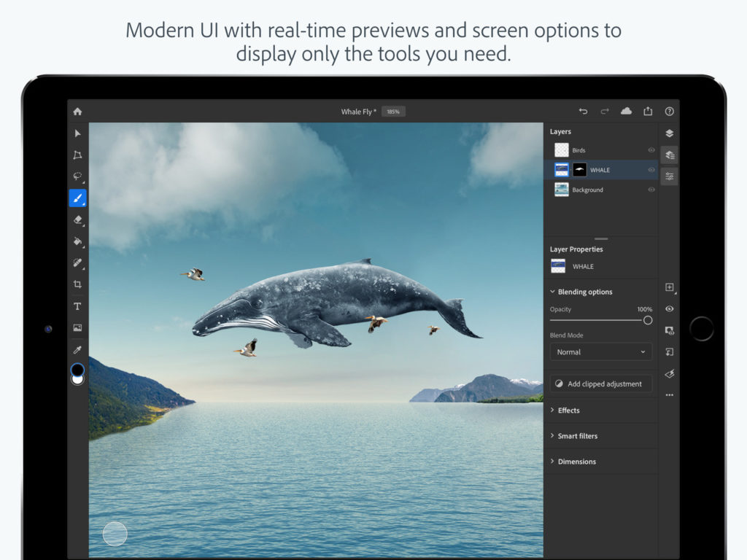Select the Move tool

77,133
